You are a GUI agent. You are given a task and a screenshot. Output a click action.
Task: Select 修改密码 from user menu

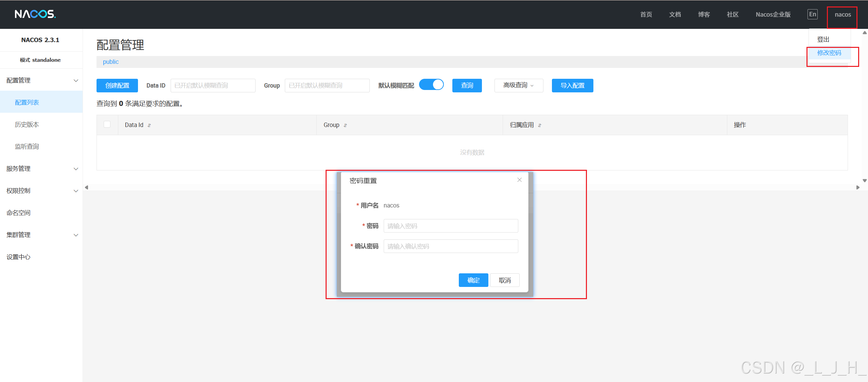pos(829,53)
